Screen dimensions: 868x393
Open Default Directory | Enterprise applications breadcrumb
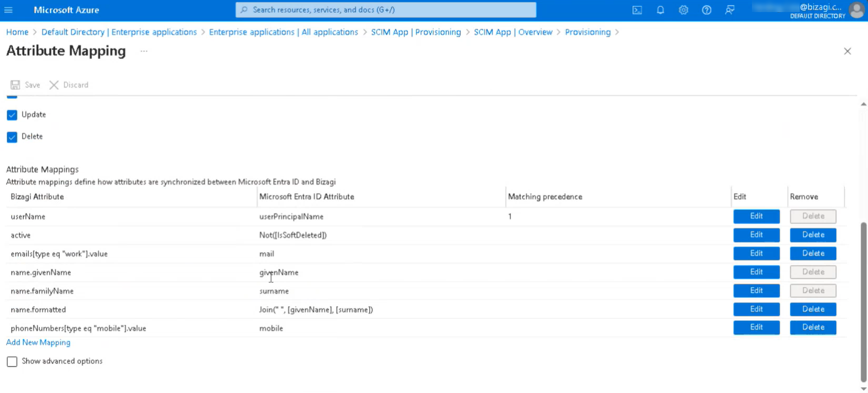coord(119,32)
